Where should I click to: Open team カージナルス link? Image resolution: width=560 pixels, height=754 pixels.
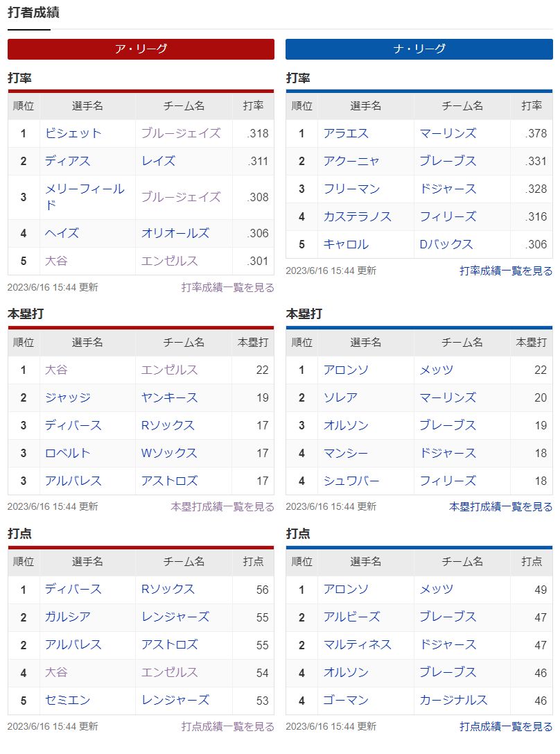pos(453,700)
